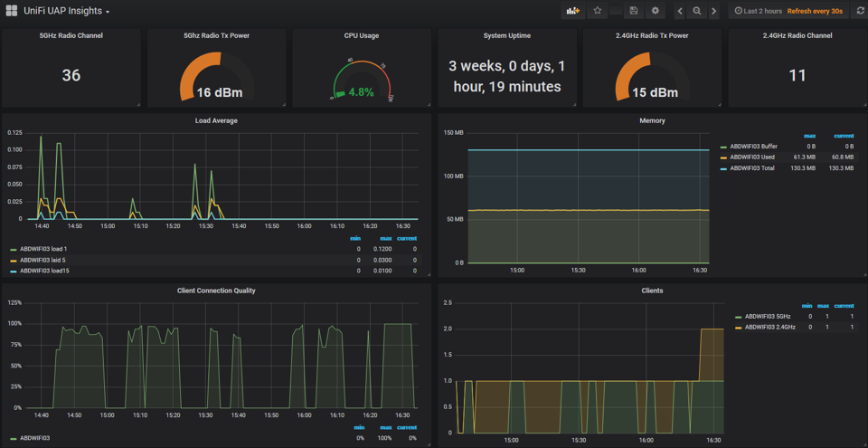Click the 4.8% CPU gauge value
This screenshot has height=448, width=868.
(361, 92)
